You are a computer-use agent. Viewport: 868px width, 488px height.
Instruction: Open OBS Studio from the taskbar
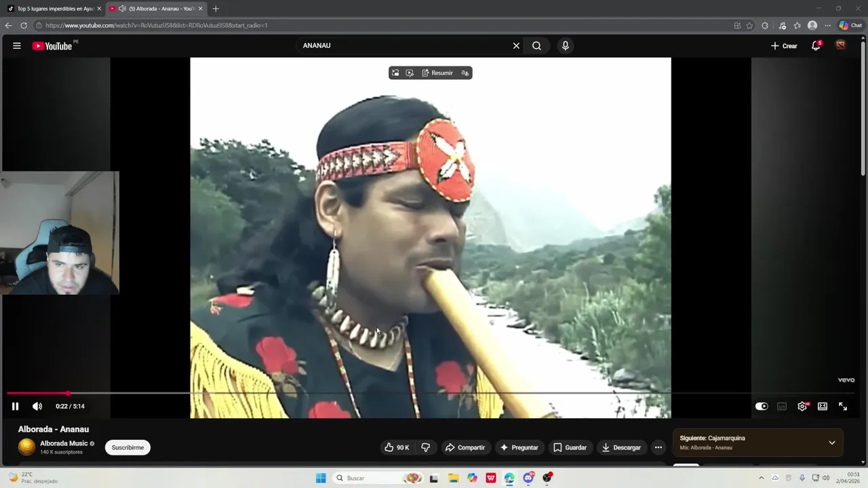tap(547, 478)
